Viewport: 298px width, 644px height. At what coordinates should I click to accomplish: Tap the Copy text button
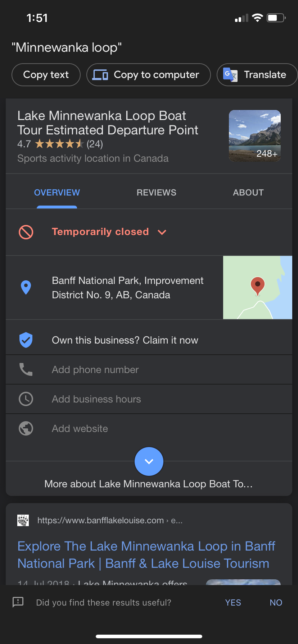pyautogui.click(x=46, y=75)
